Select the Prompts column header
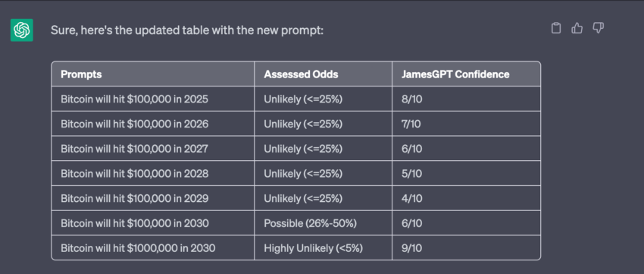 pyautogui.click(x=153, y=74)
